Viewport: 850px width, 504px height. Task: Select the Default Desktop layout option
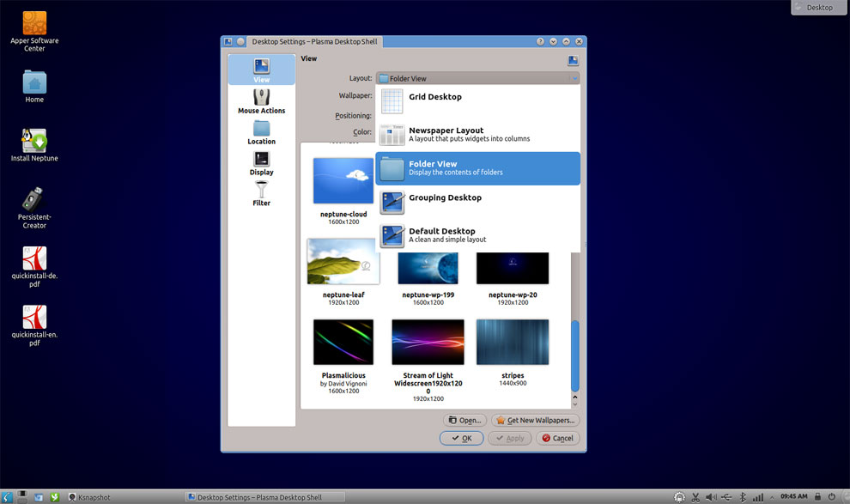[x=477, y=236]
